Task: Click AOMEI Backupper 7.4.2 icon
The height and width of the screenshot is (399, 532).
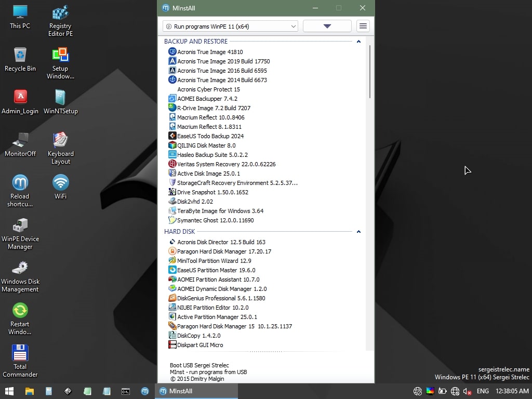Action: tap(172, 99)
